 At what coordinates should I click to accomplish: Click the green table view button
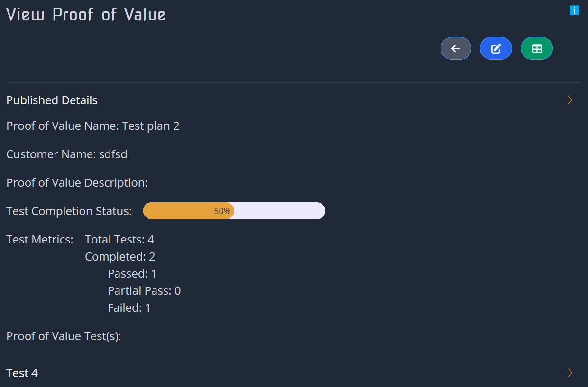[x=537, y=48]
